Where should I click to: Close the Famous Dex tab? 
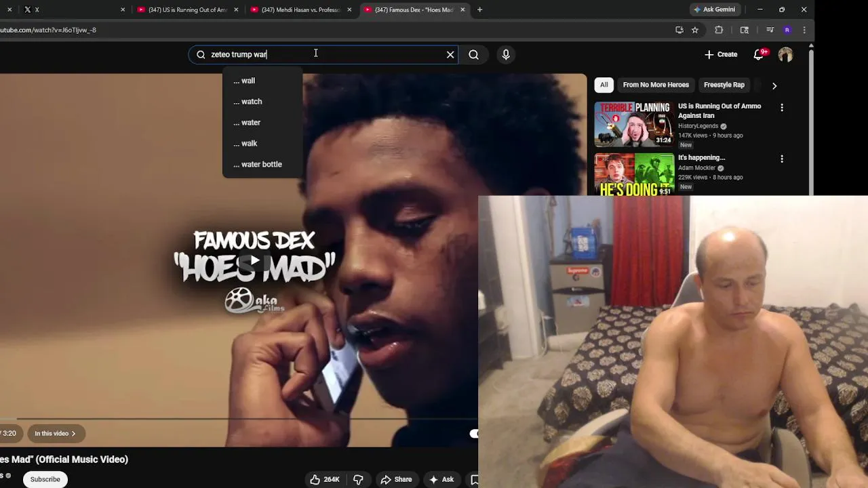(x=462, y=9)
